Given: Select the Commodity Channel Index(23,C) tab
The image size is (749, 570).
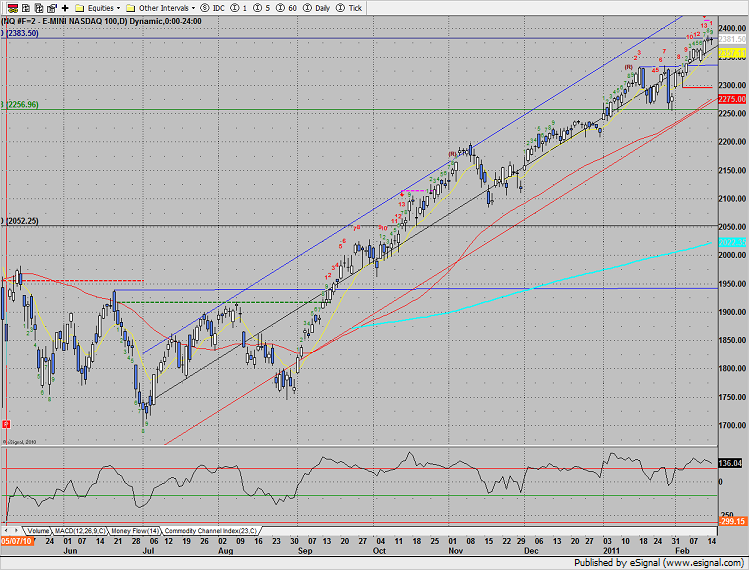Looking at the screenshot, I should point(211,531).
